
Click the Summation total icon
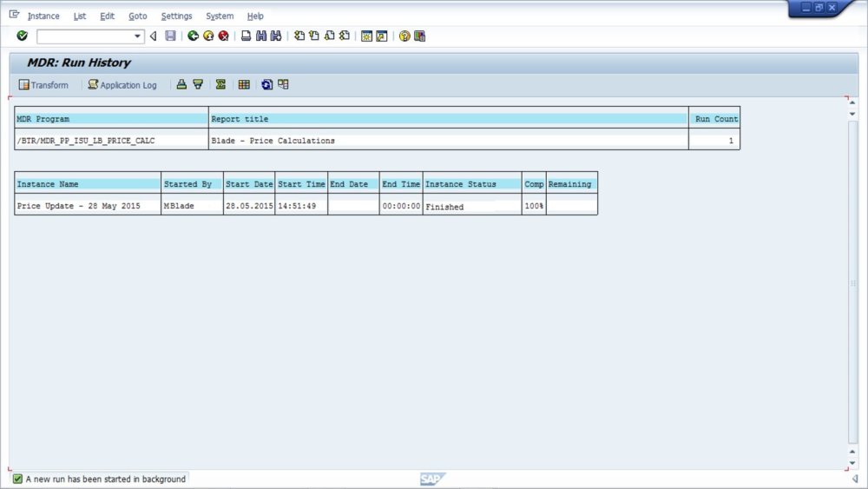point(220,84)
